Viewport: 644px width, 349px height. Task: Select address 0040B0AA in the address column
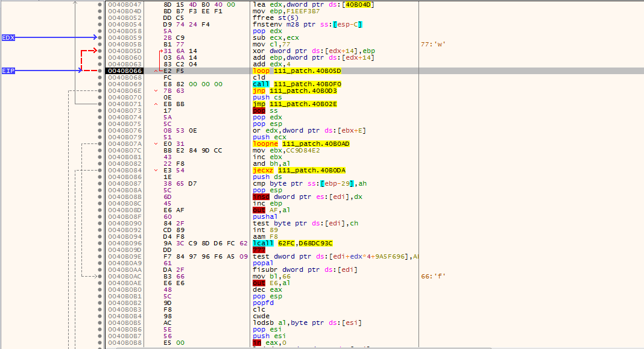[x=124, y=270]
